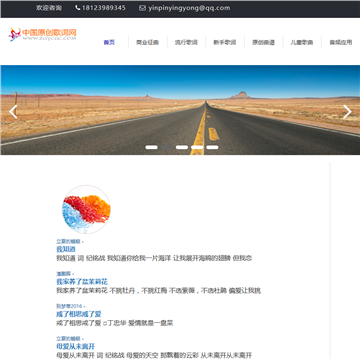360x360 pixels.
Task: Open the 首页 home menu item
Action: click(x=109, y=42)
